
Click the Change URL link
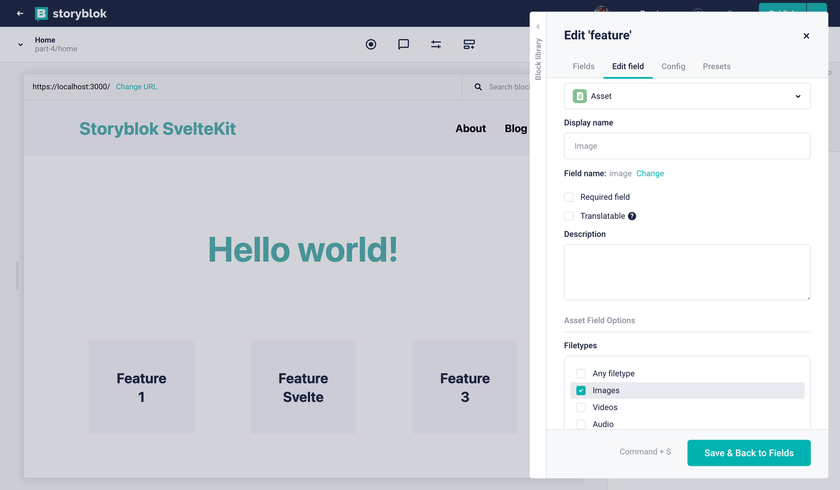click(136, 87)
